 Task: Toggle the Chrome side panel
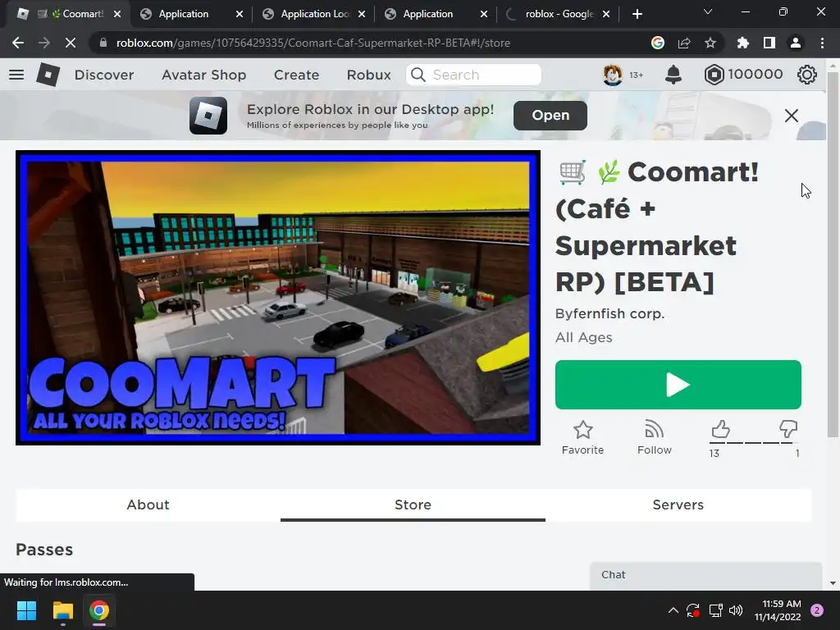point(769,43)
